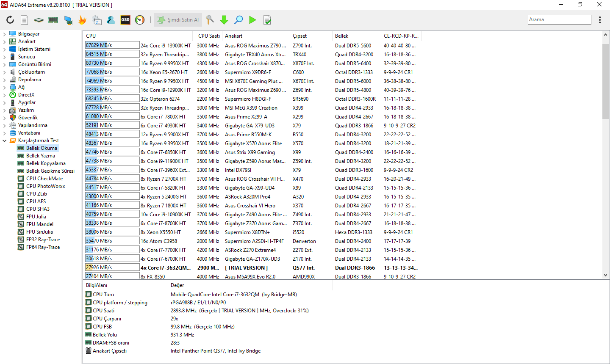Image resolution: width=610 pixels, height=364 pixels.
Task: Click the report with green checkmark icon
Action: [267, 20]
